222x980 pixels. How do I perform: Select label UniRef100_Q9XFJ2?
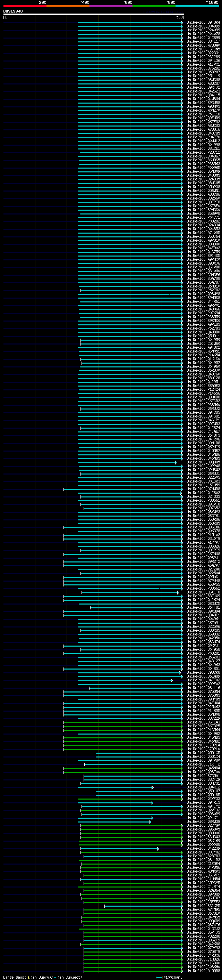pyautogui.click(x=203, y=88)
